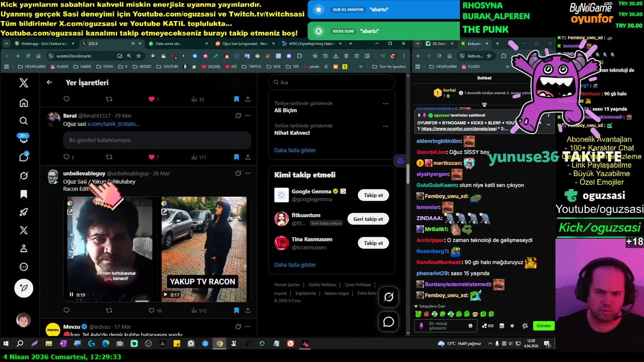Open new tab in left Chrome window

click(351, 44)
